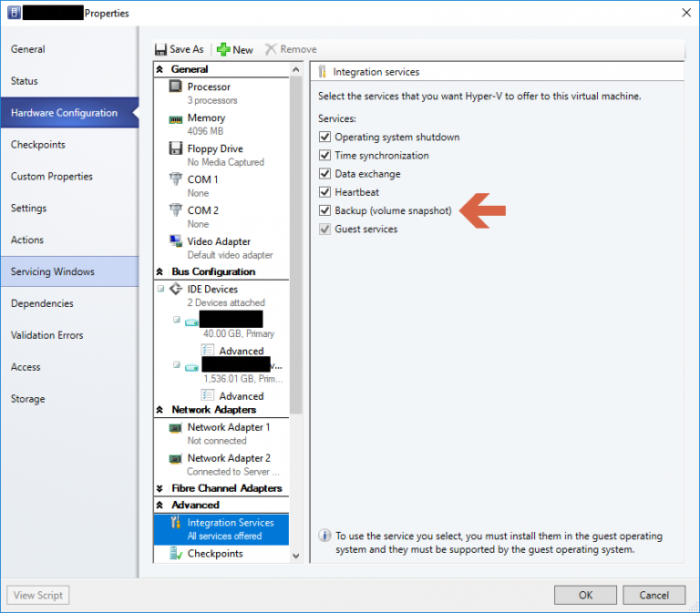Select the Processor chip icon
This screenshot has width=700, height=613.
coord(175,86)
